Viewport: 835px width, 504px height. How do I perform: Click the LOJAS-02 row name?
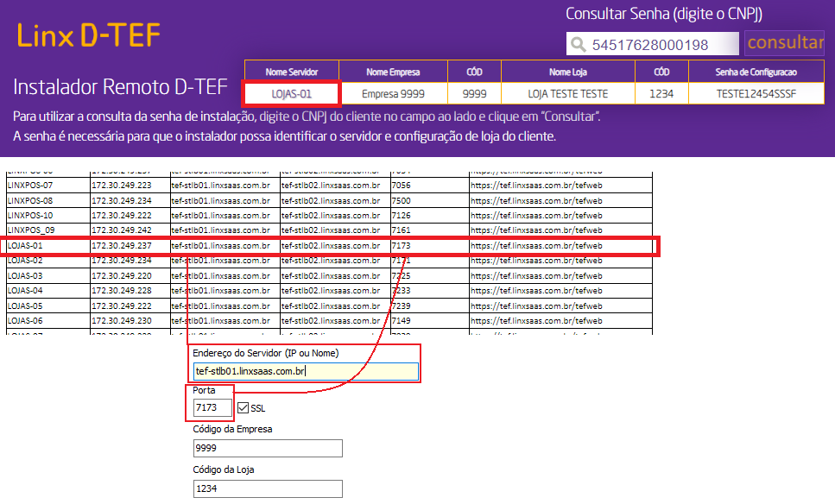coord(25,261)
